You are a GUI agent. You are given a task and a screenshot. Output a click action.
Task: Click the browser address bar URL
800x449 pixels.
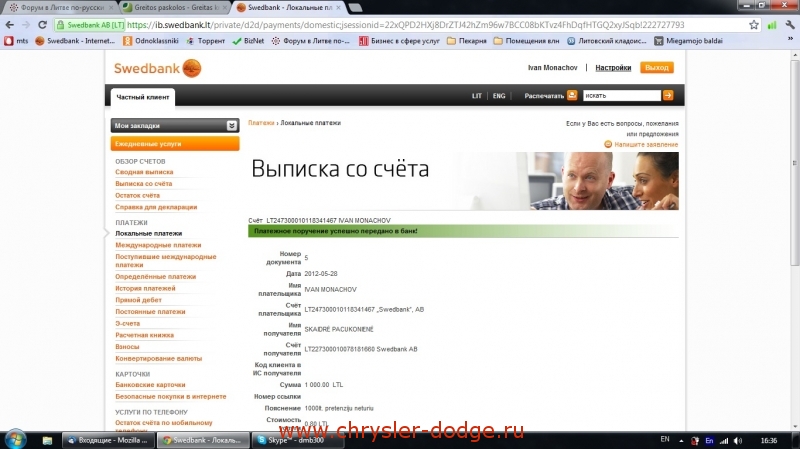click(406, 25)
